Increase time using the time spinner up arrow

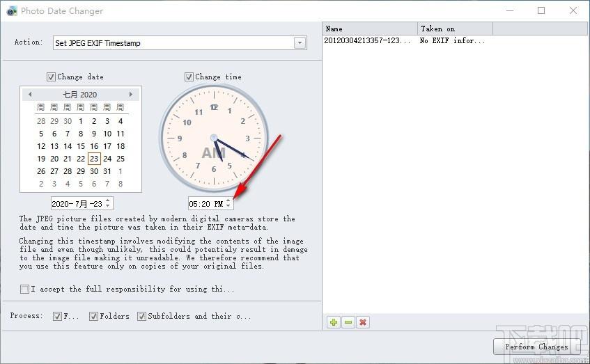click(x=228, y=201)
